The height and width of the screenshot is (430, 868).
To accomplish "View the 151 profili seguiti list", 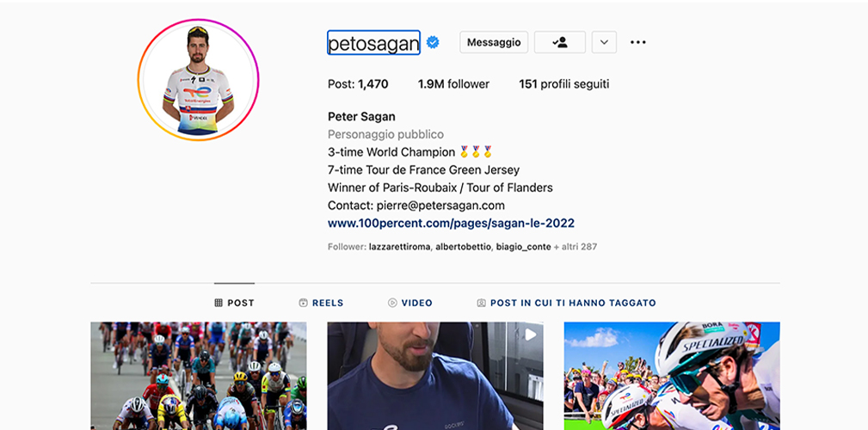I will pos(564,84).
